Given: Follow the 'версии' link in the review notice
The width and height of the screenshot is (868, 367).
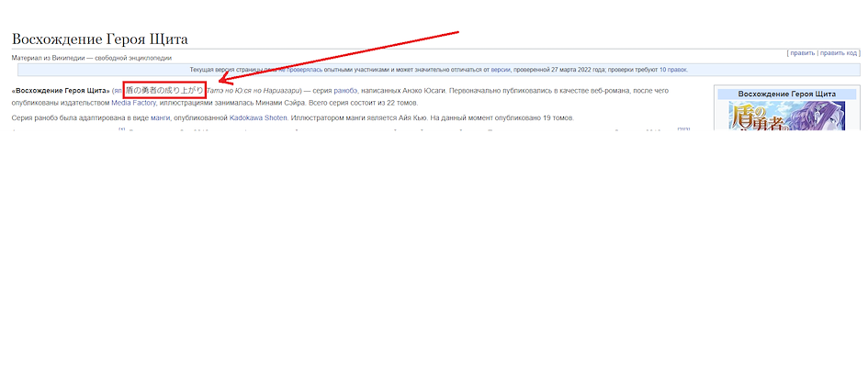Looking at the screenshot, I should pos(500,71).
